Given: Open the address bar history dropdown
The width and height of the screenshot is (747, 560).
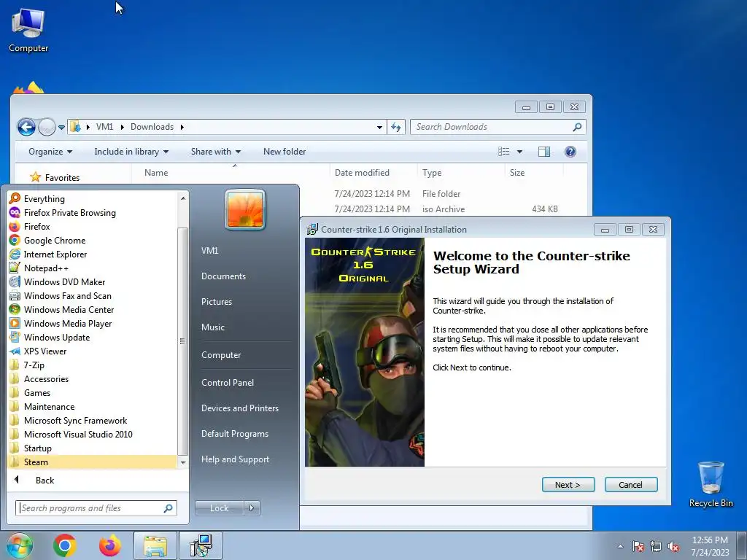Looking at the screenshot, I should (379, 127).
